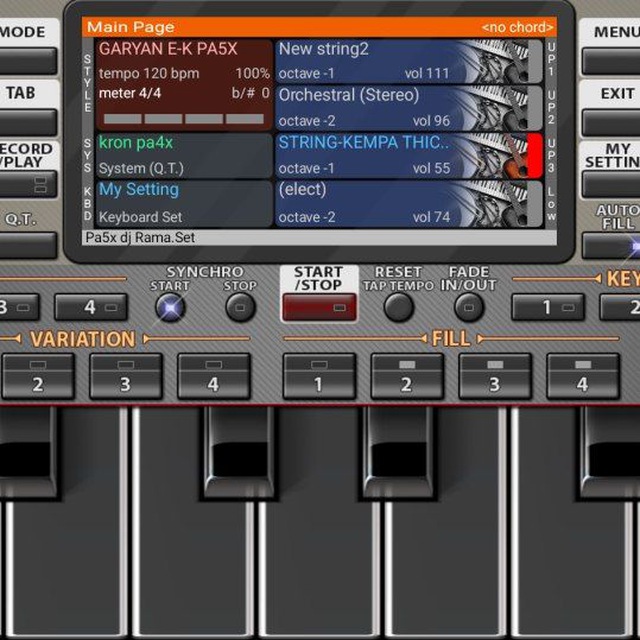Click the UP1 grey mute indicator
640x640 pixels.
click(x=535, y=61)
